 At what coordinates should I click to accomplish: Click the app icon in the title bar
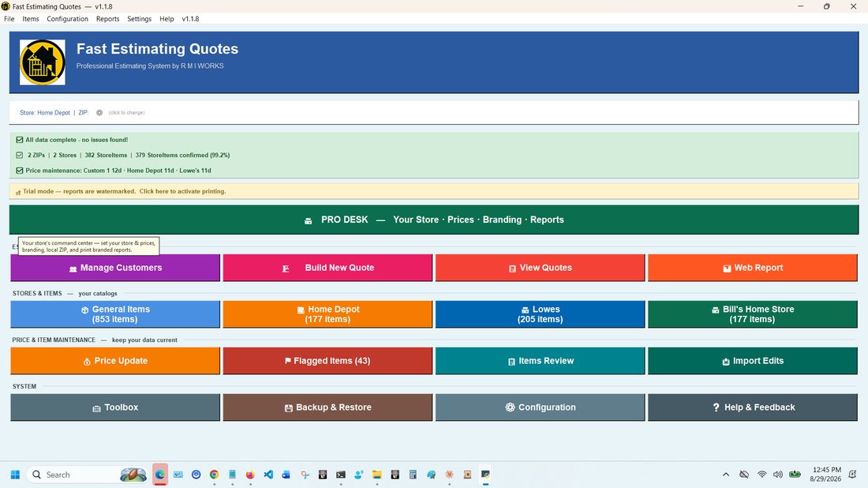6,6
